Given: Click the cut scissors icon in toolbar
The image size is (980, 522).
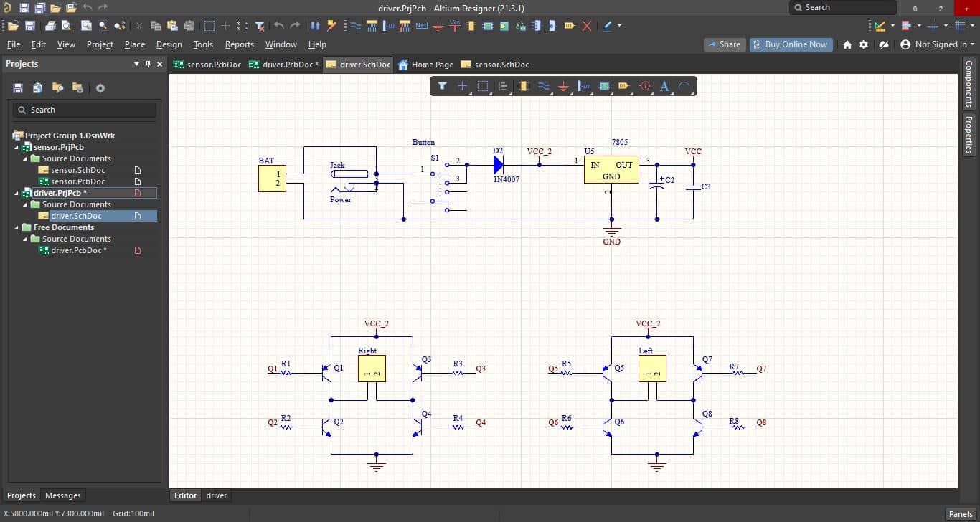Looking at the screenshot, I should [139, 26].
